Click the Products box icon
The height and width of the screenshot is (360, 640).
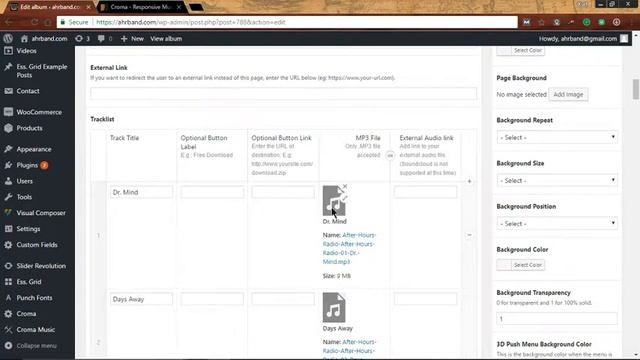(x=8, y=128)
